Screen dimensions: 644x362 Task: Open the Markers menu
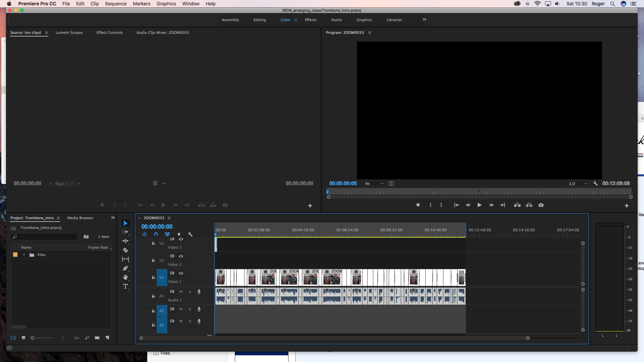[x=142, y=4]
